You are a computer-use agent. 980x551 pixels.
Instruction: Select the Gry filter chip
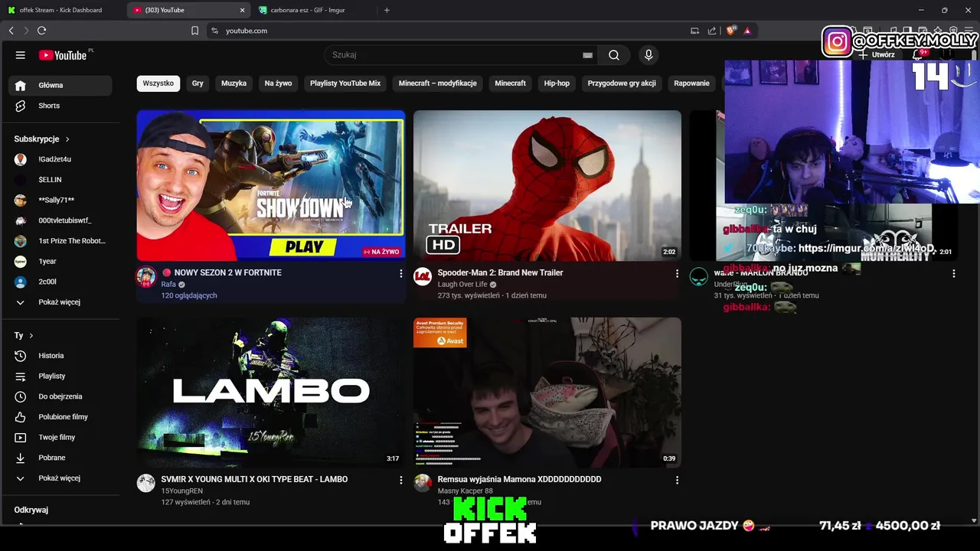198,83
